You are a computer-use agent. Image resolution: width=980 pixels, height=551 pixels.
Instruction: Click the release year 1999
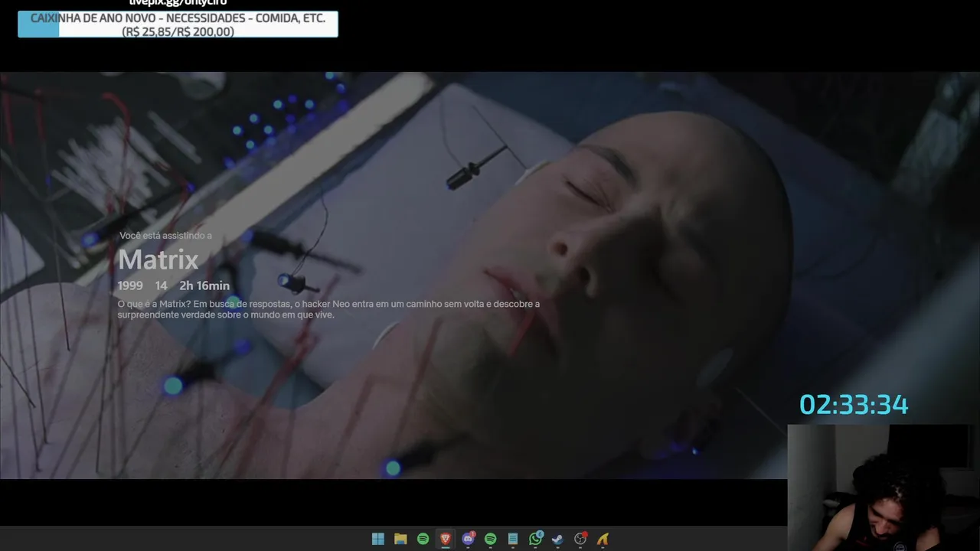[x=130, y=285]
